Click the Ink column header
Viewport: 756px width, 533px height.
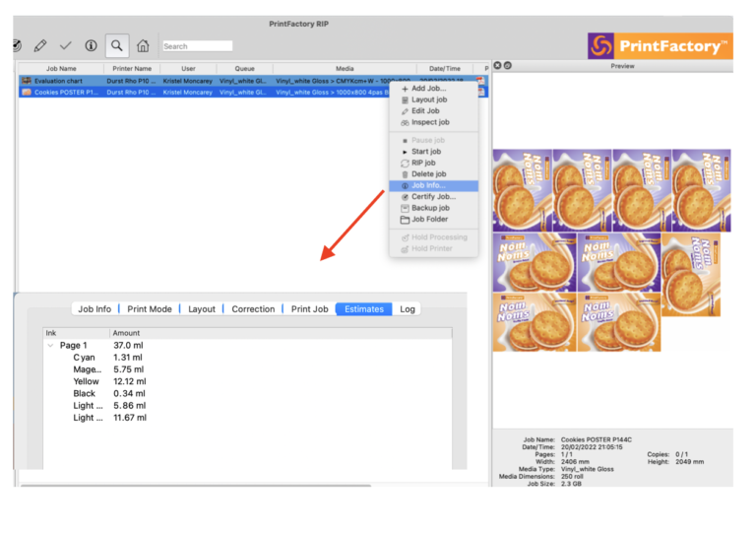77,333
